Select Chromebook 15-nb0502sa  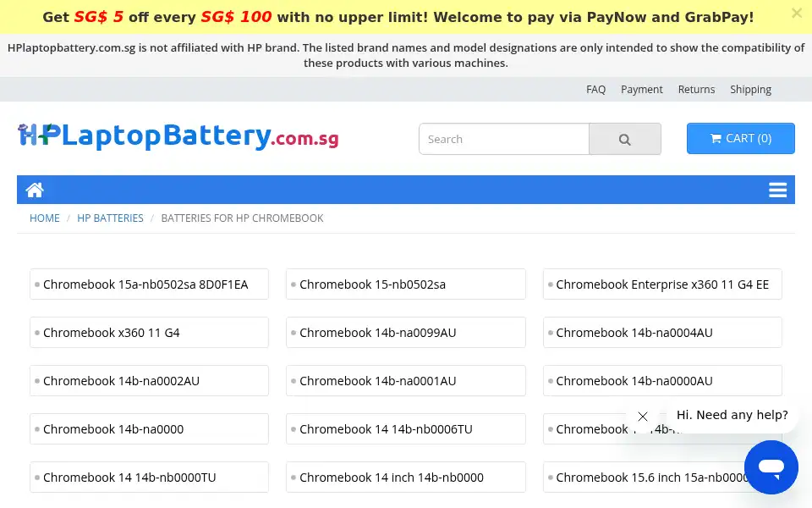click(x=405, y=284)
